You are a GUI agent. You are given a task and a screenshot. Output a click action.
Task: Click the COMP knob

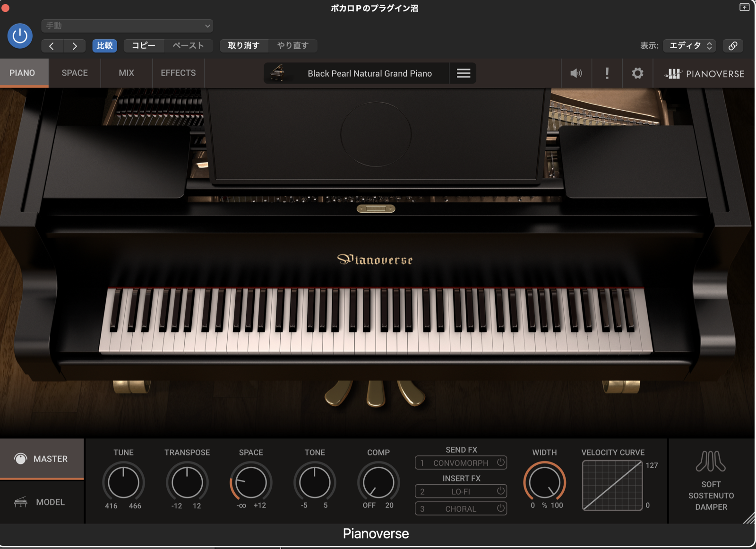tap(378, 482)
